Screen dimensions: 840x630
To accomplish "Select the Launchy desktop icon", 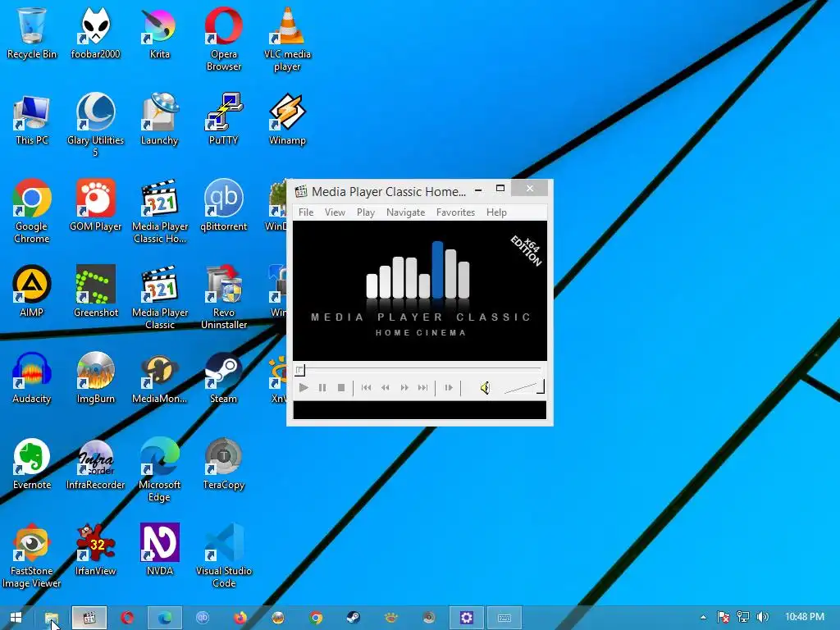I will pos(160,119).
